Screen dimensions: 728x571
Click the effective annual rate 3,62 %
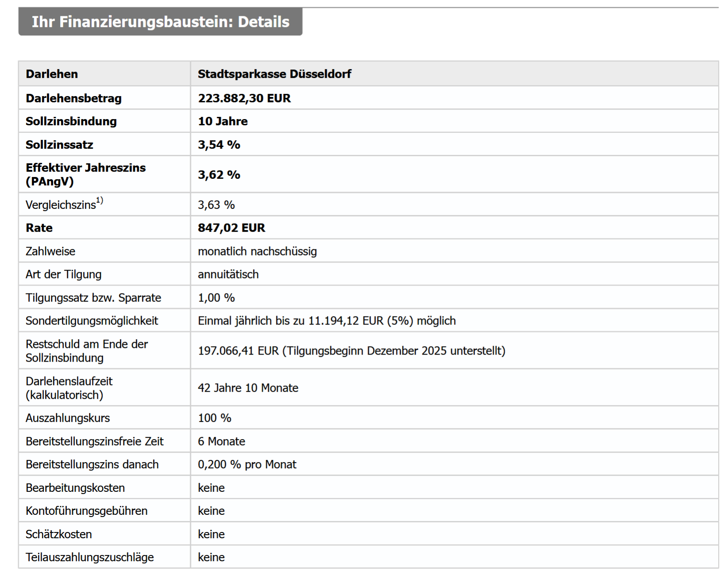click(219, 174)
